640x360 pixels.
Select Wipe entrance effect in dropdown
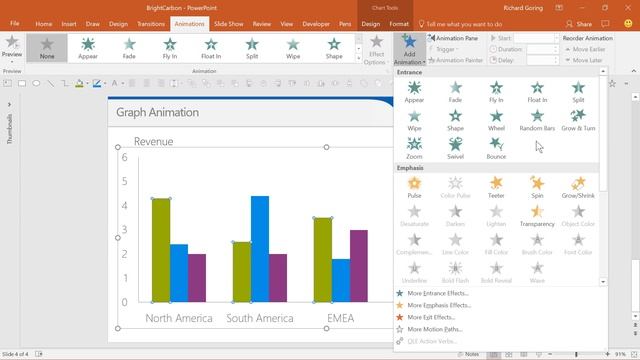pyautogui.click(x=414, y=120)
